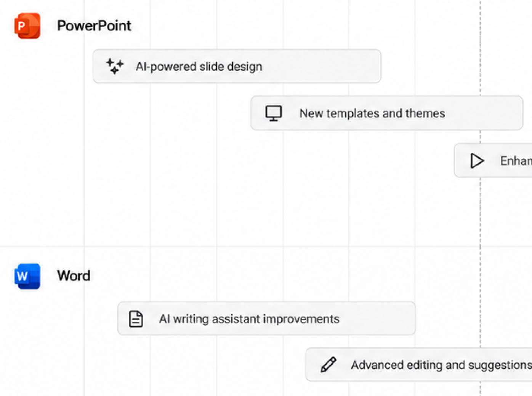Viewport: 532px width, 396px height.
Task: Open Advanced editing and suggestions label
Action: [441, 365]
